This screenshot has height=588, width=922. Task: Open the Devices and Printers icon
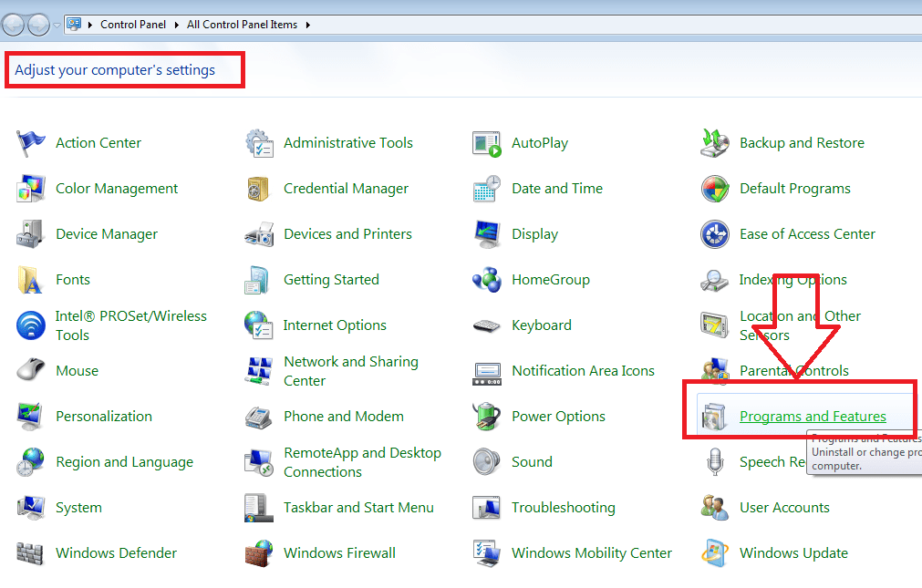(259, 234)
